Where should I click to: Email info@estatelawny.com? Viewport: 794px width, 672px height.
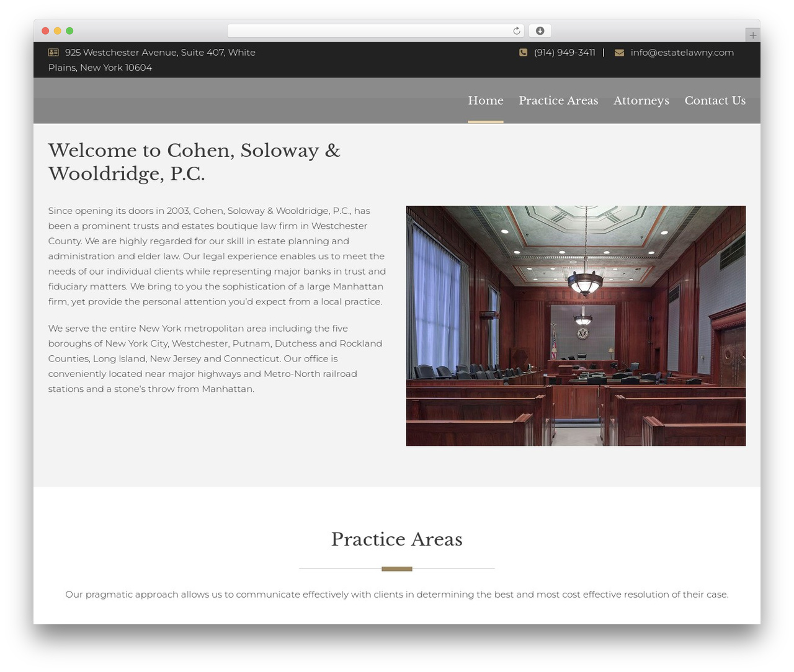coord(682,53)
